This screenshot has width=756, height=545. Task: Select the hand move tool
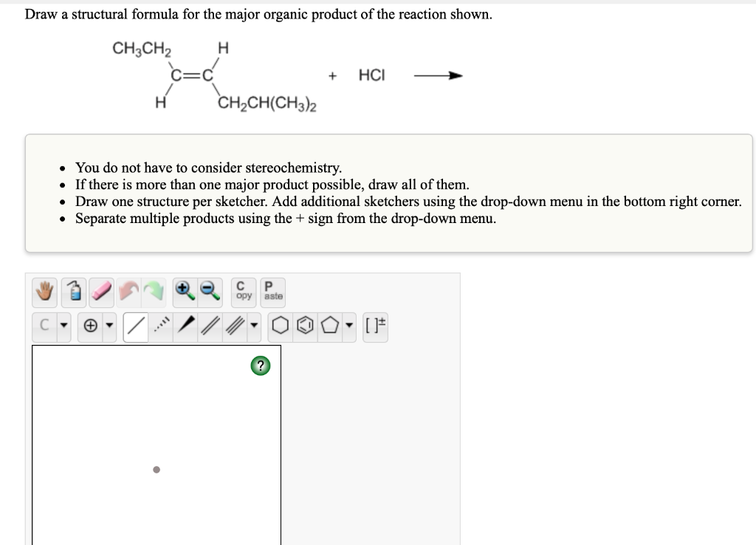[45, 292]
